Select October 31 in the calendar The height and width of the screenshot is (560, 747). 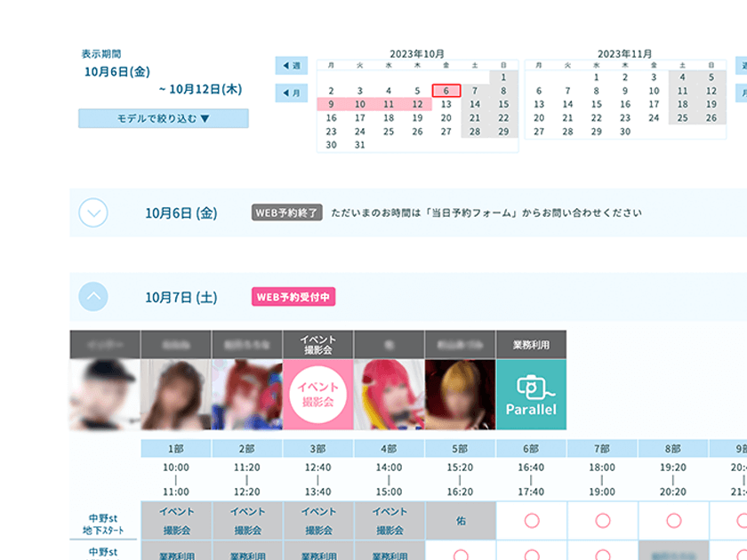pyautogui.click(x=360, y=145)
